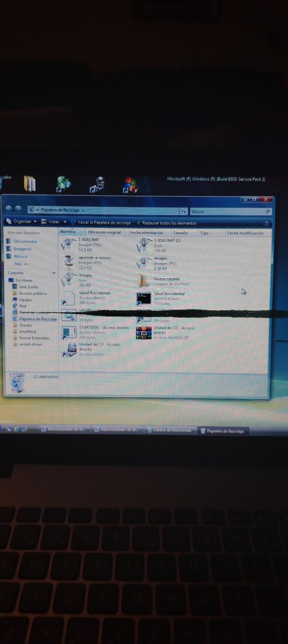Sort by the Tamaño column header
This screenshot has height=644, width=288.
180,233
